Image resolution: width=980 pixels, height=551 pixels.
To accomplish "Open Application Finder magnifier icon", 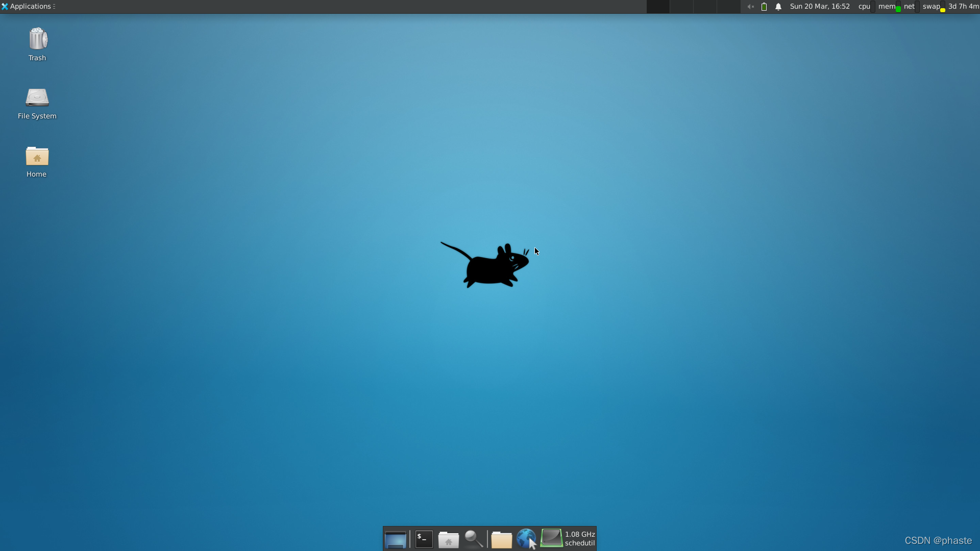I will pos(474,539).
